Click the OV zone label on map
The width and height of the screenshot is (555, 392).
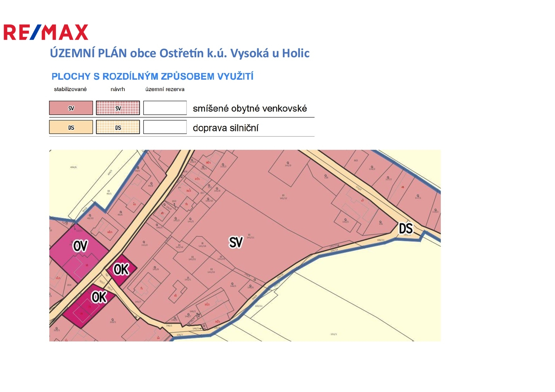coord(80,246)
